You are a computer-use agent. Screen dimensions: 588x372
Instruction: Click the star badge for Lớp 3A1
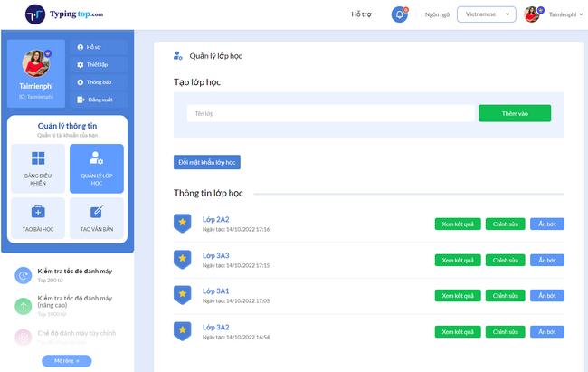(x=182, y=295)
